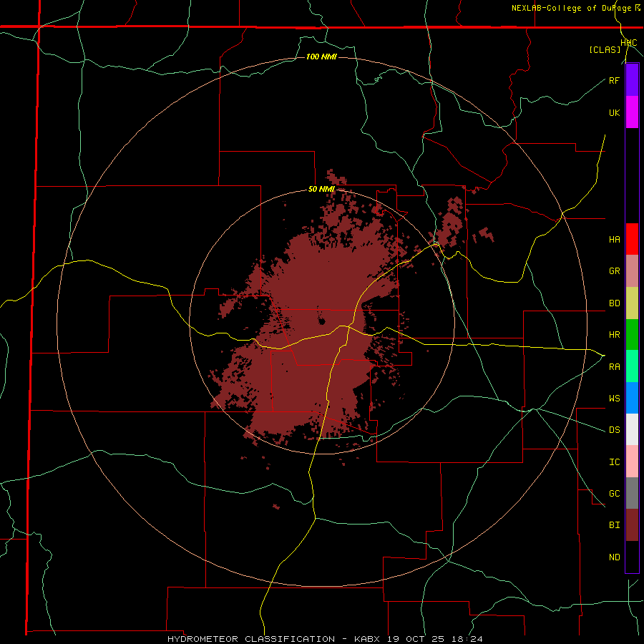Click the RF legend label
The width and height of the screenshot is (644, 644).
614,80
